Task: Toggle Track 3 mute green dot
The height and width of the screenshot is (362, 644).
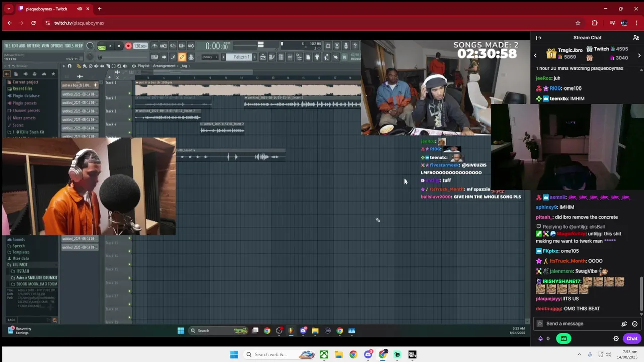Action: click(129, 119)
